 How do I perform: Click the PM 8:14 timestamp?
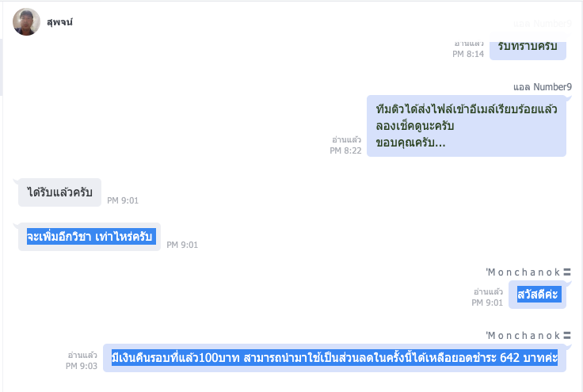click(x=468, y=55)
